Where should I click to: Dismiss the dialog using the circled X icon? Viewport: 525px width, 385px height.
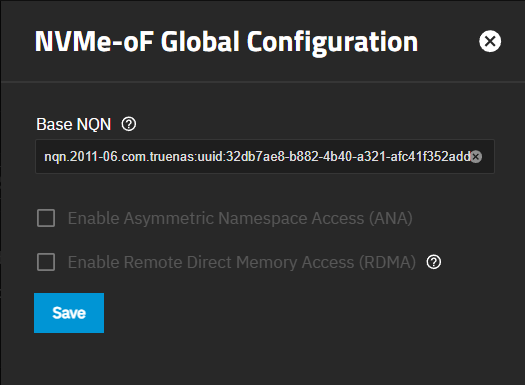coord(490,41)
